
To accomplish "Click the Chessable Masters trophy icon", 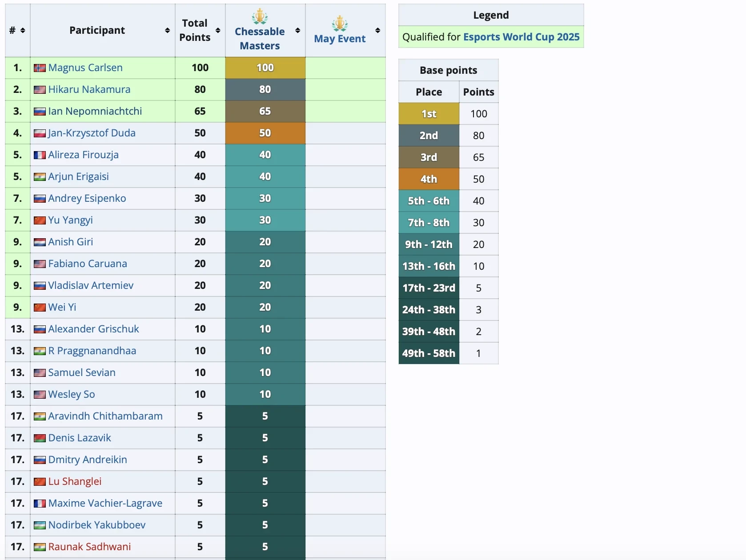I will pos(260,16).
